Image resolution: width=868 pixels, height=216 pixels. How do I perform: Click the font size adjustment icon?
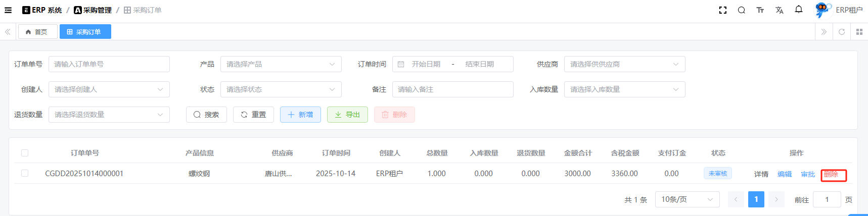click(760, 10)
